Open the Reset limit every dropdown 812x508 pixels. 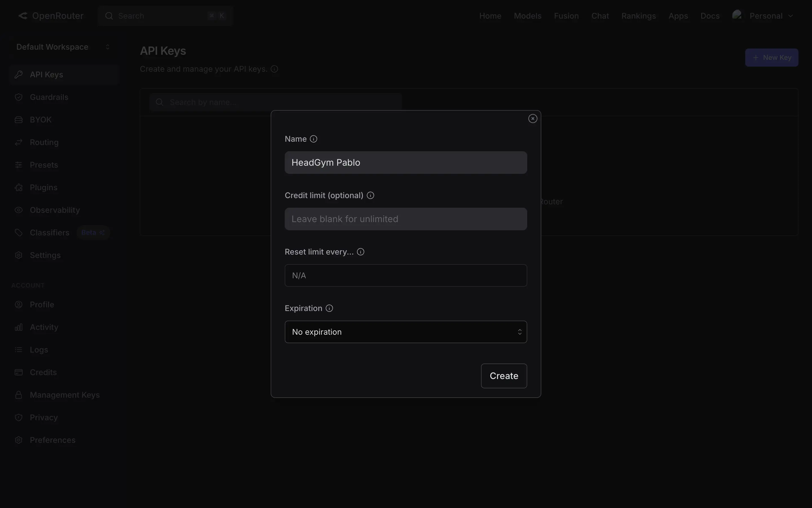[406, 275]
